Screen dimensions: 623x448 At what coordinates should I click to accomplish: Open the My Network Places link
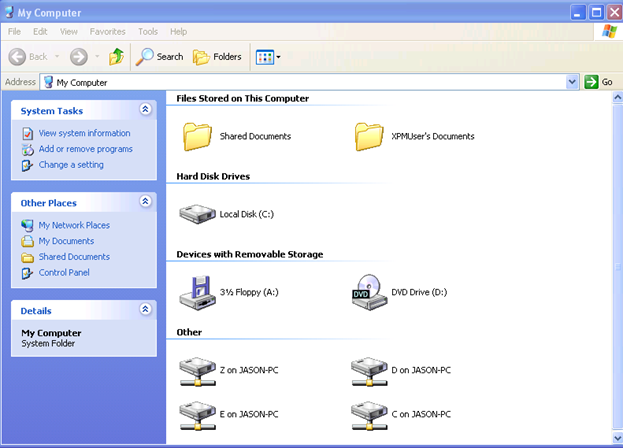(x=74, y=225)
